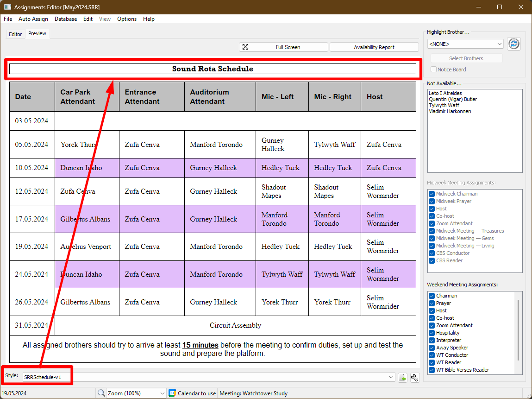Uncheck the Hospitality assignment checkbox
The height and width of the screenshot is (399, 532).
coord(432,333)
